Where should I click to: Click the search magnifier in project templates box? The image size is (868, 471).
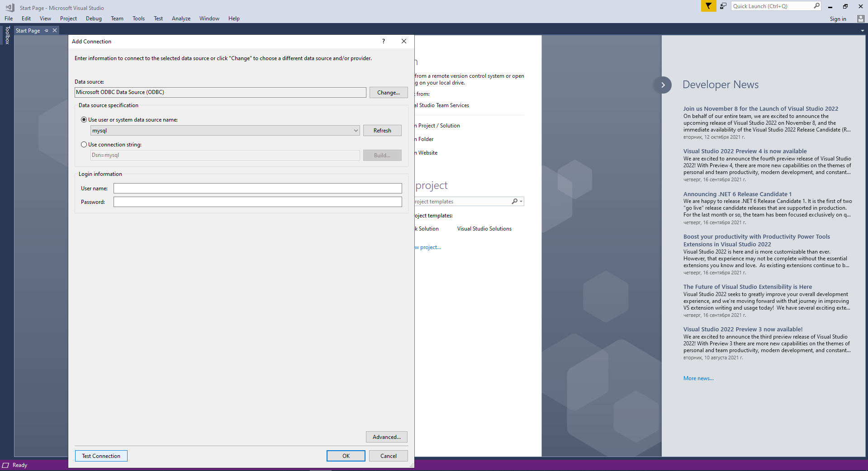pyautogui.click(x=514, y=201)
